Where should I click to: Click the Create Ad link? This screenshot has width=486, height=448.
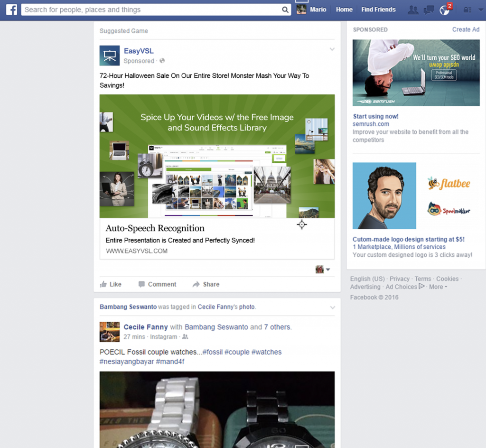[466, 29]
